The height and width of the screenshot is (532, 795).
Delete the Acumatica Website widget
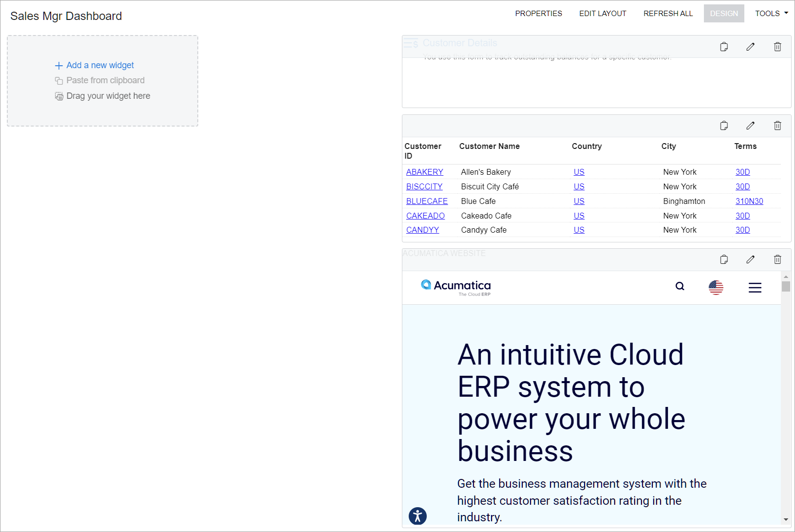tap(777, 259)
